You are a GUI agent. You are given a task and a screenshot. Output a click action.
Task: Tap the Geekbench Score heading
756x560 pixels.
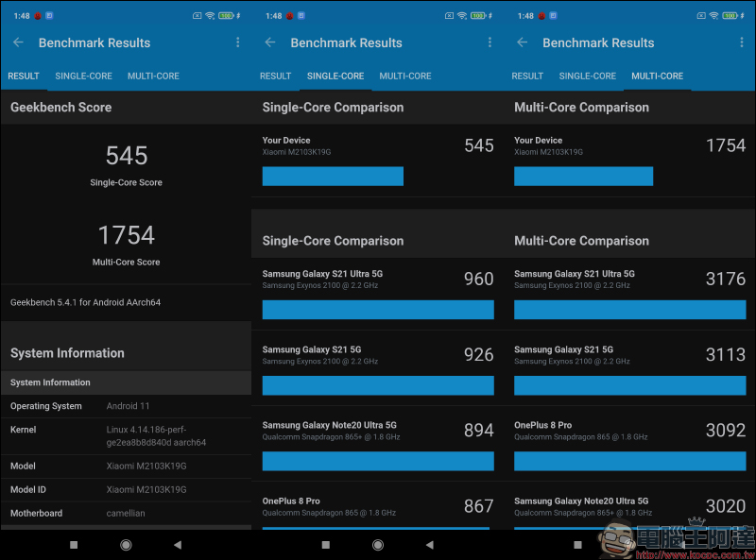(x=60, y=108)
